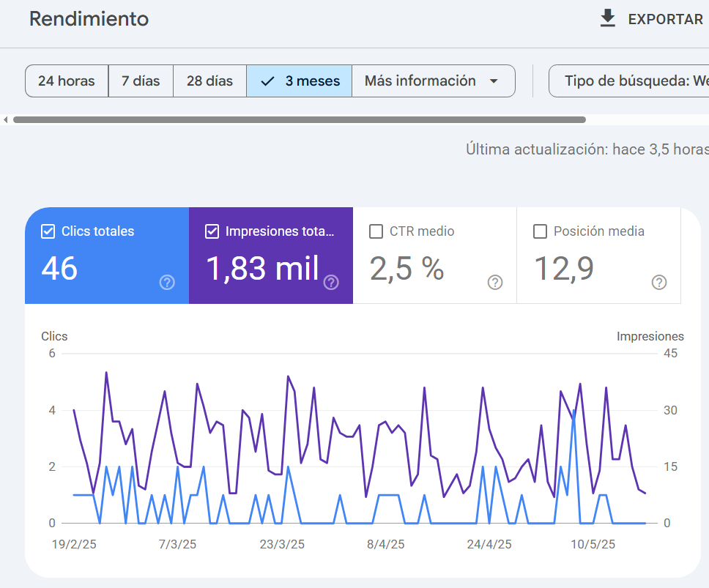The height and width of the screenshot is (588, 709).
Task: Enable the CTR medio checkbox
Action: [376, 231]
